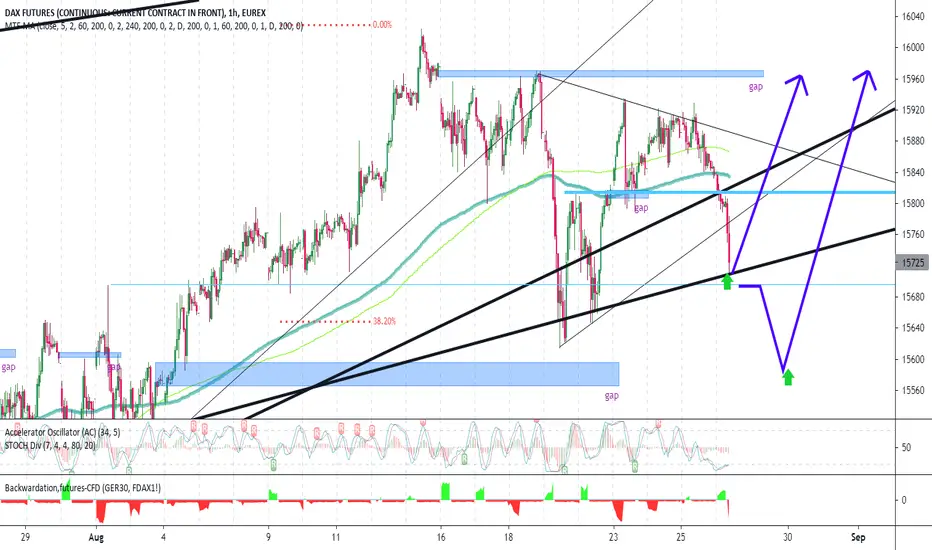Click the Aug label on time axis
The height and width of the screenshot is (550, 932).
click(96, 538)
